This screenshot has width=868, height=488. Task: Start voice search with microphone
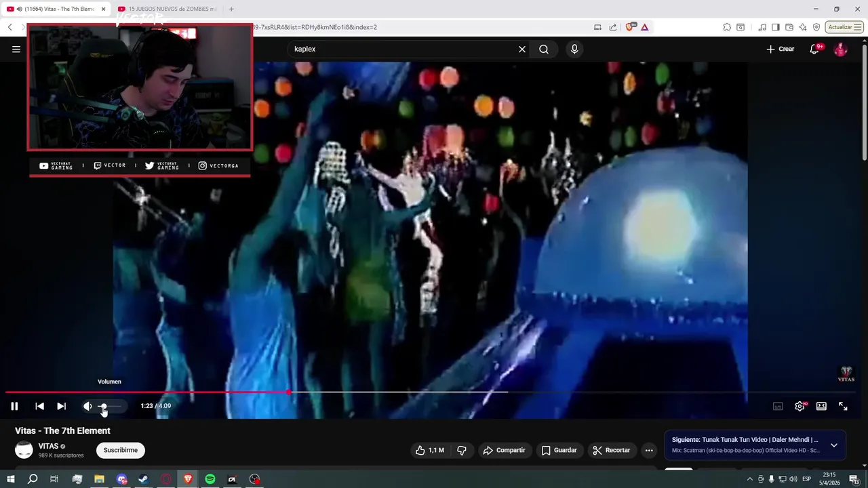[x=574, y=49]
